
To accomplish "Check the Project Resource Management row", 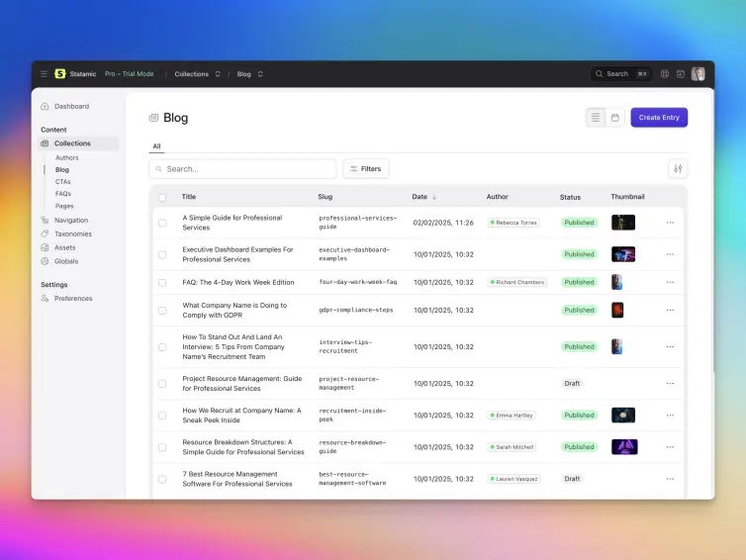I will [162, 384].
